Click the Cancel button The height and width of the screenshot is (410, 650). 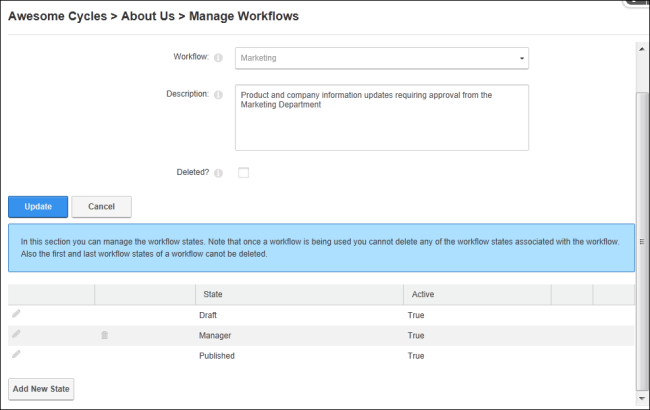pyautogui.click(x=102, y=207)
